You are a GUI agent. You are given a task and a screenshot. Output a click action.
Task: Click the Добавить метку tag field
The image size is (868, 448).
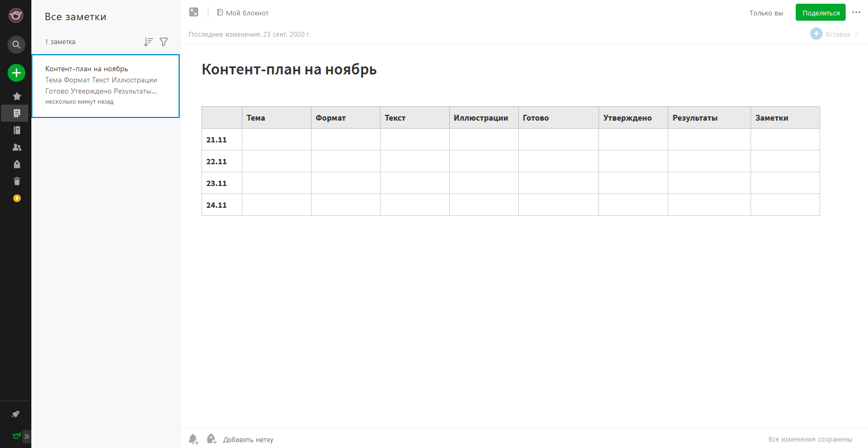(x=248, y=439)
